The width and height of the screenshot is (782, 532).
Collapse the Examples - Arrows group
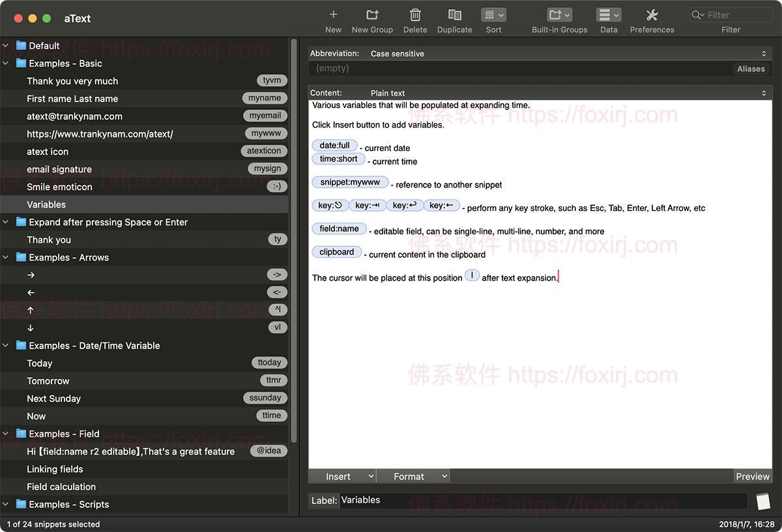(6, 257)
